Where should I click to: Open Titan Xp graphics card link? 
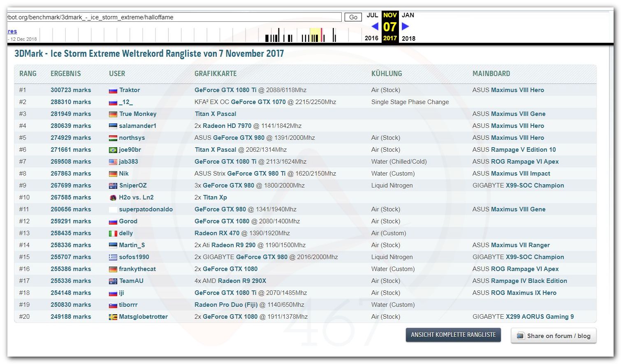(215, 197)
